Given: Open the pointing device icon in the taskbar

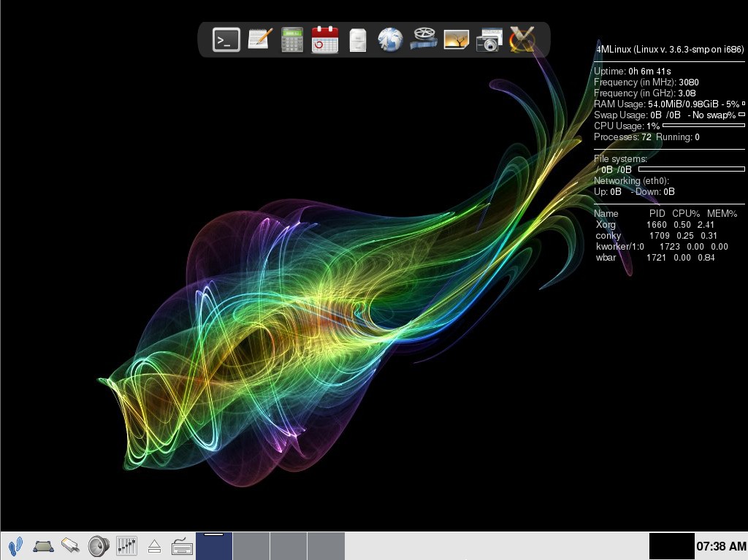Looking at the screenshot, I should [x=42, y=545].
